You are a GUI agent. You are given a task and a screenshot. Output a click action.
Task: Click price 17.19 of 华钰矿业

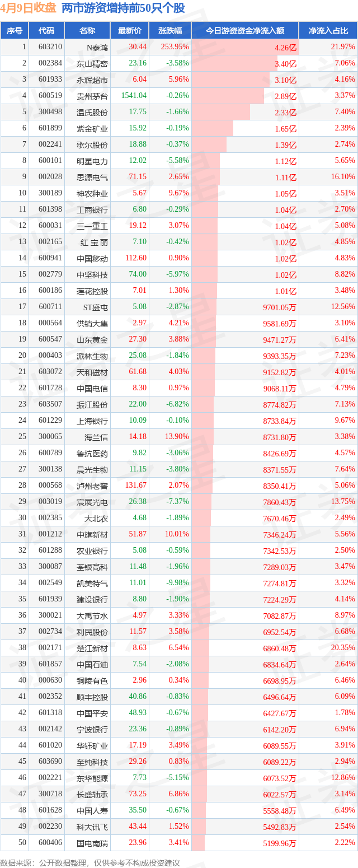pos(138,745)
